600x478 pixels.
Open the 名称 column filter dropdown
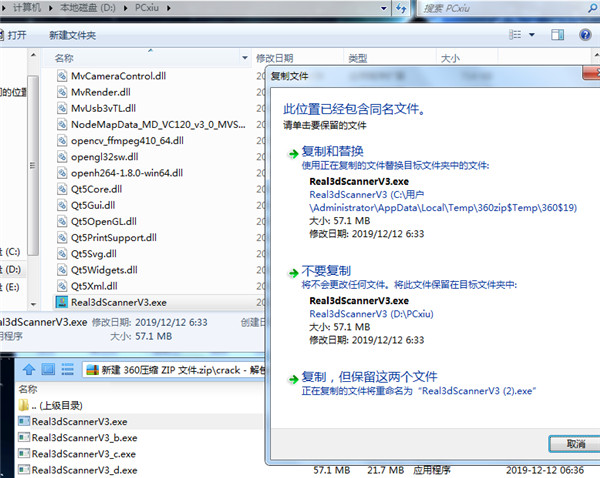[245, 58]
